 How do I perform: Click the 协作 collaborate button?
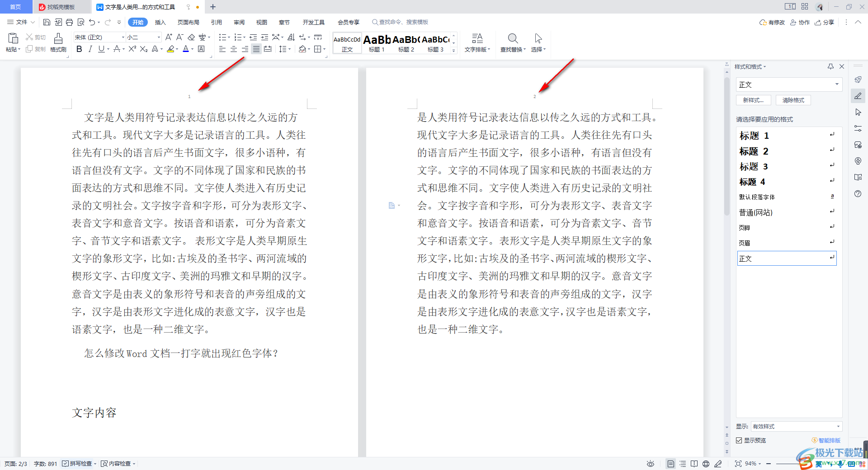pos(800,22)
